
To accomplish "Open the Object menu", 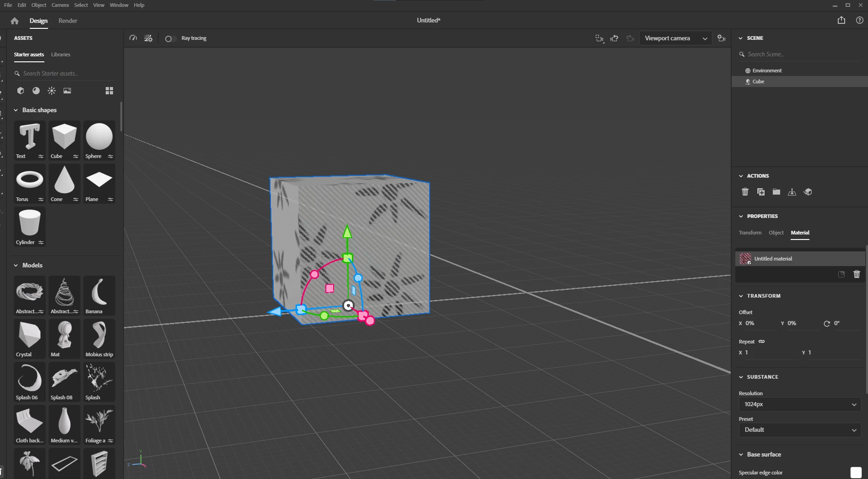I will [39, 5].
